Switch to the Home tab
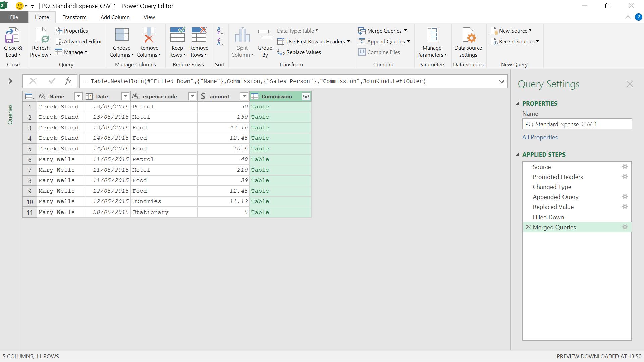The width and height of the screenshot is (644, 362). click(x=42, y=17)
